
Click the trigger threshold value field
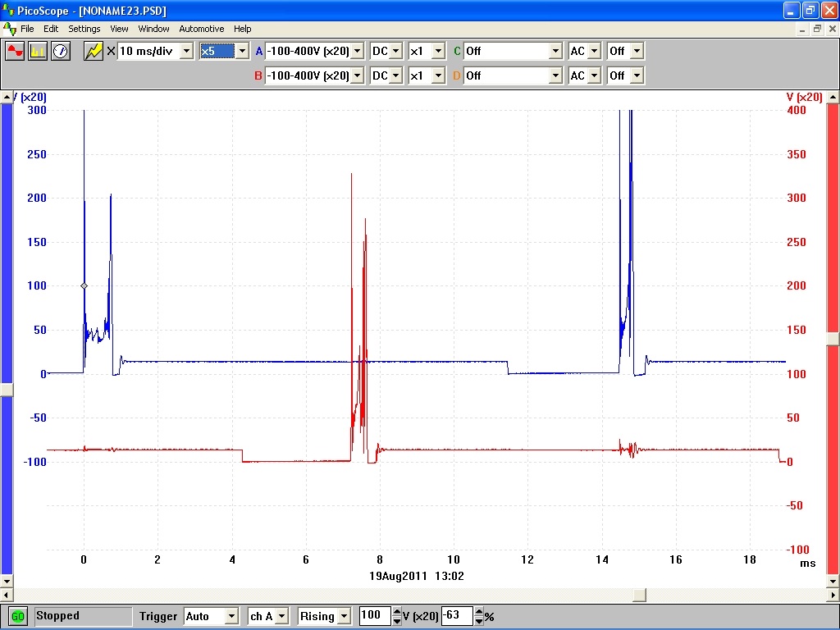(374, 616)
